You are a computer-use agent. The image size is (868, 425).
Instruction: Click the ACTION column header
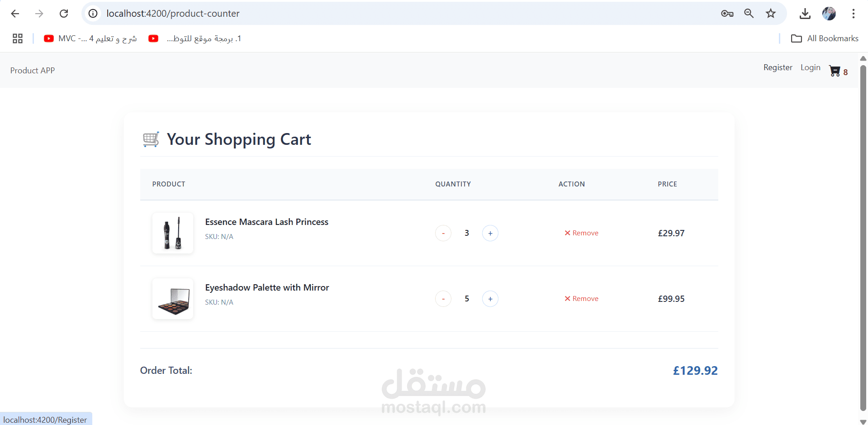(x=572, y=184)
